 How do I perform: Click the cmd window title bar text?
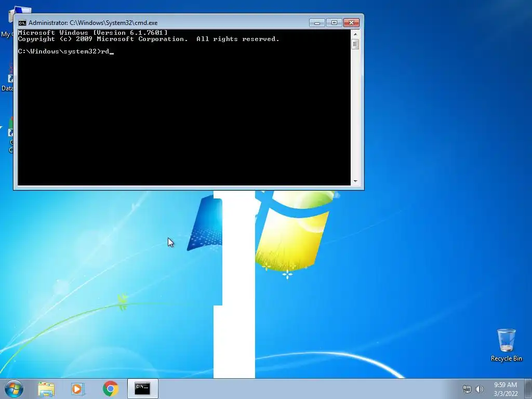(x=93, y=23)
